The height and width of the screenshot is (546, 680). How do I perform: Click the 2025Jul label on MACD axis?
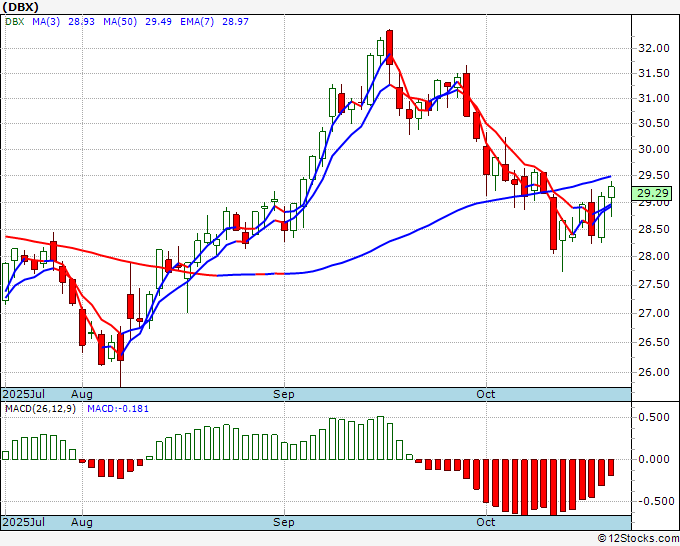point(24,522)
